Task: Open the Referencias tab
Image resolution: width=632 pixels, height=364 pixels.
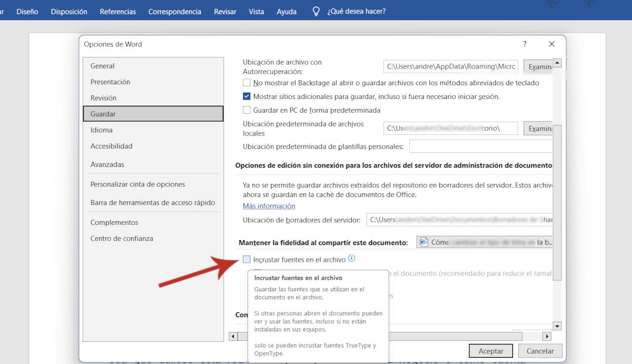Action: pos(118,11)
